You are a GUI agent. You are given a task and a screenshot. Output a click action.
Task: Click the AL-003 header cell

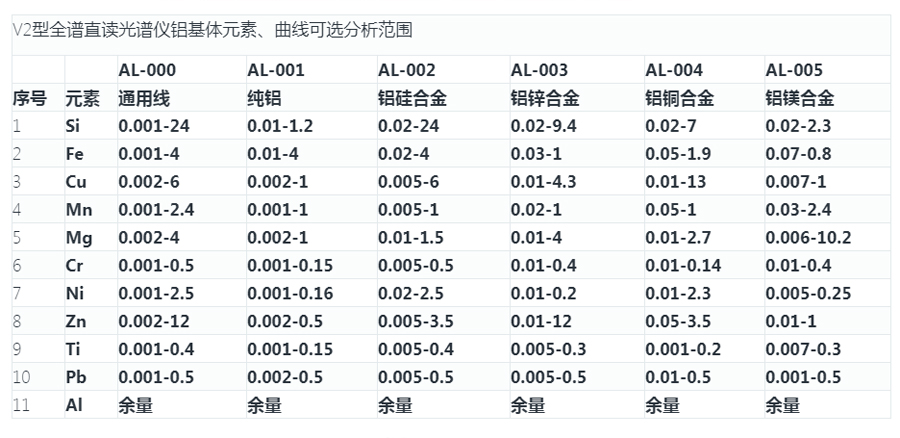[539, 70]
